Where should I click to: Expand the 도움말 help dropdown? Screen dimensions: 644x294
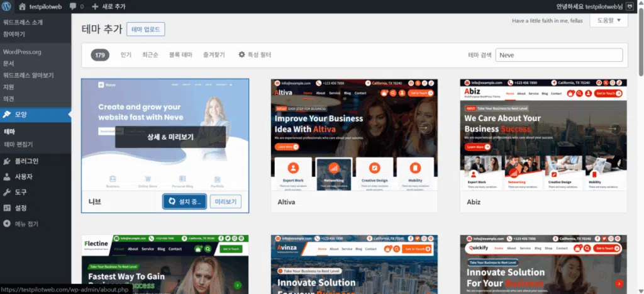point(609,20)
